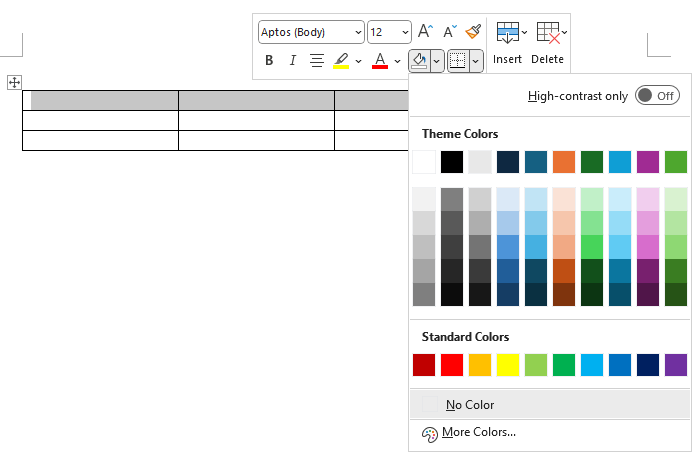Select the white theme color swatch
This screenshot has width=698, height=458.
pos(424,162)
